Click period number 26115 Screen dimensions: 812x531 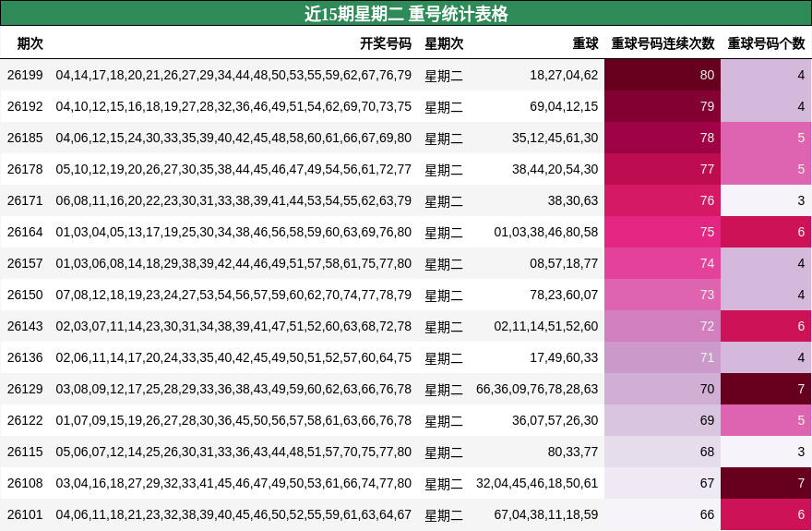pyautogui.click(x=25, y=452)
